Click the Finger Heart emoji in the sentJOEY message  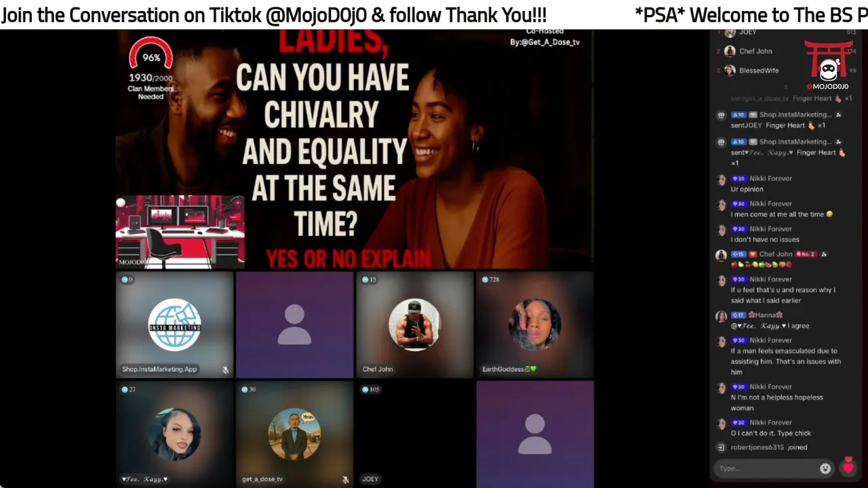coord(811,125)
